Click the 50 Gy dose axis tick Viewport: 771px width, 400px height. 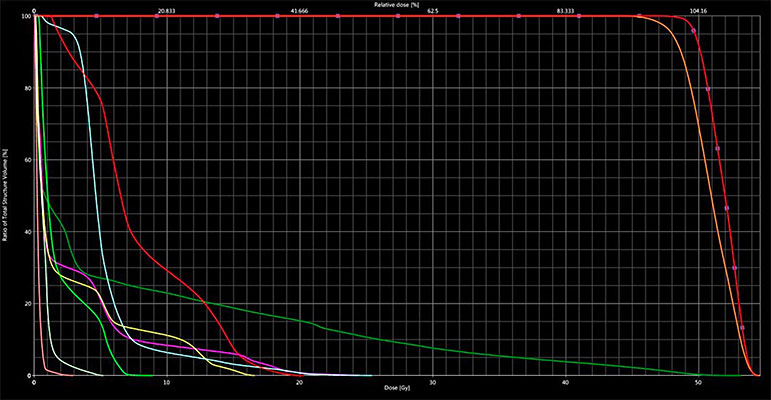698,382
